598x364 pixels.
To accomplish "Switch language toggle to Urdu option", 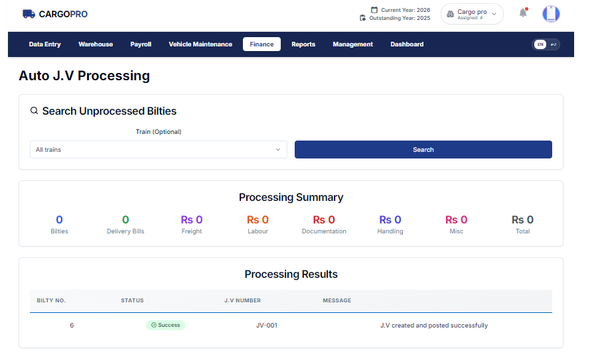I will tap(553, 44).
